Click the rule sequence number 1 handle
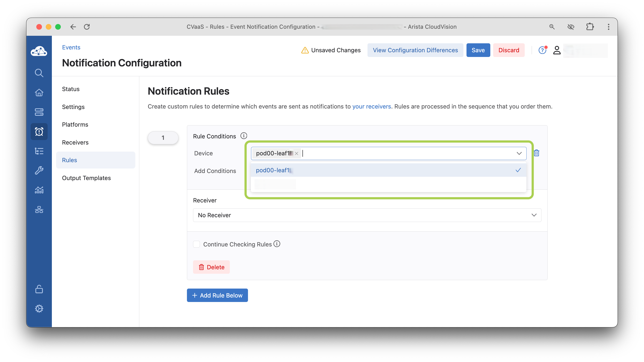This screenshot has width=644, height=362. coord(163,137)
